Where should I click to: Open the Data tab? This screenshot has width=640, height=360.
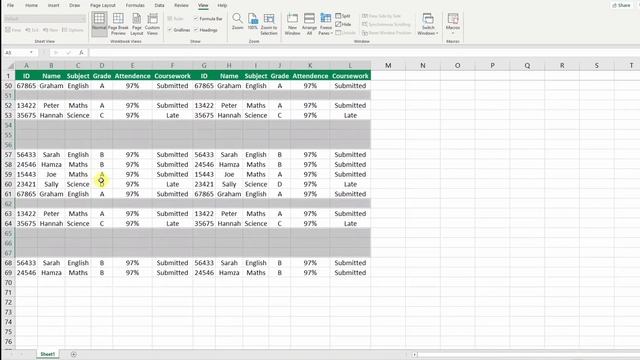point(160,5)
